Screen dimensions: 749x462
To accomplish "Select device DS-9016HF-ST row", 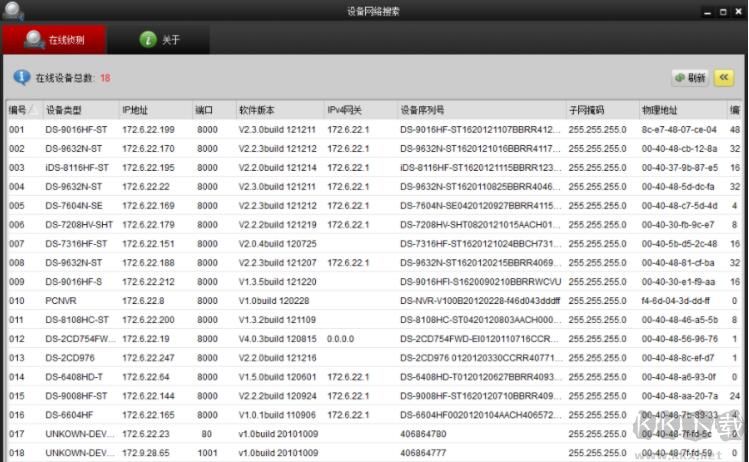I will 374,129.
